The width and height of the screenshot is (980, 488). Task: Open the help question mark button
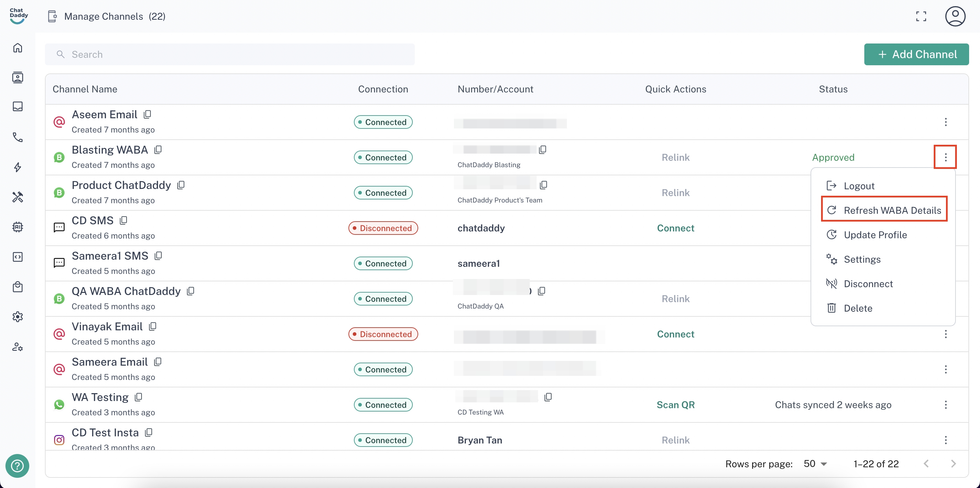[17, 466]
